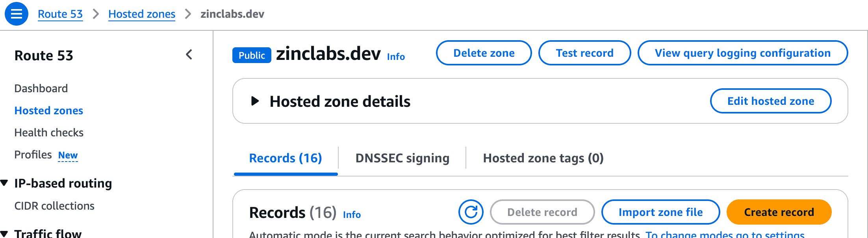Expand Hosted zone details section

(255, 101)
